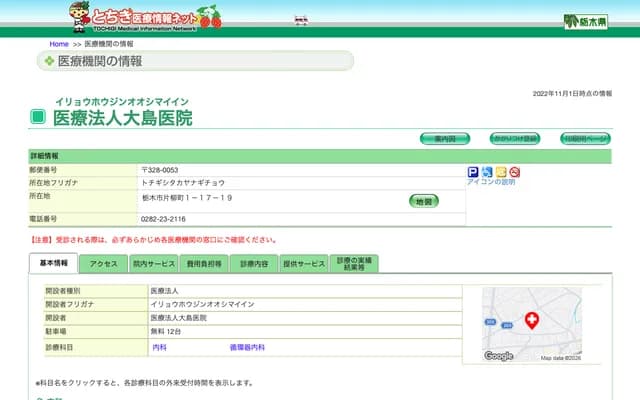Click the wheelchair accessibility icon
This screenshot has width=640, height=400.
[487, 172]
